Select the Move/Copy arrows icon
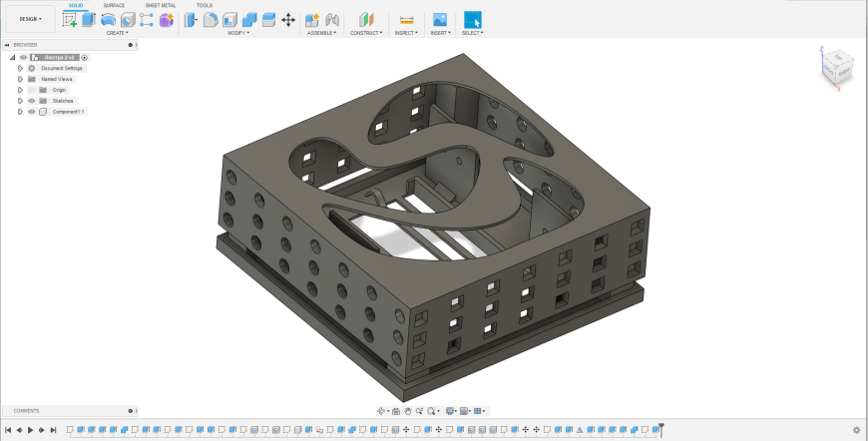Screen dimensions: 868x441 click(x=288, y=20)
